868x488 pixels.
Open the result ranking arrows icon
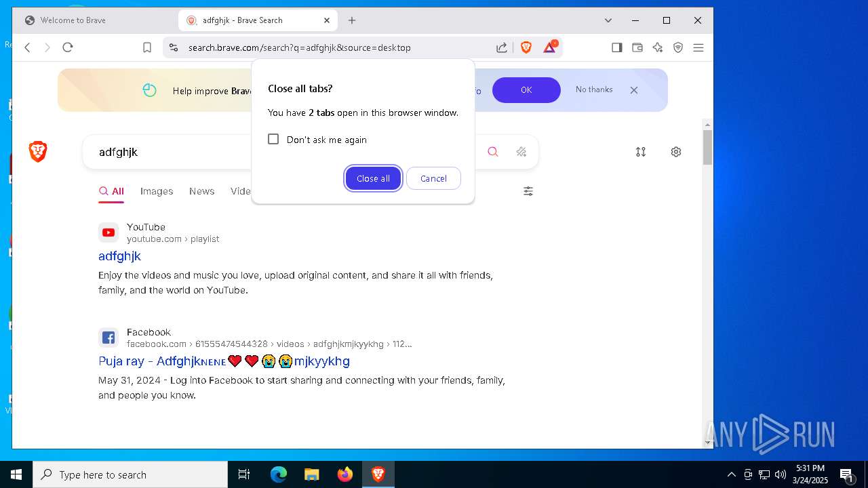[641, 152]
